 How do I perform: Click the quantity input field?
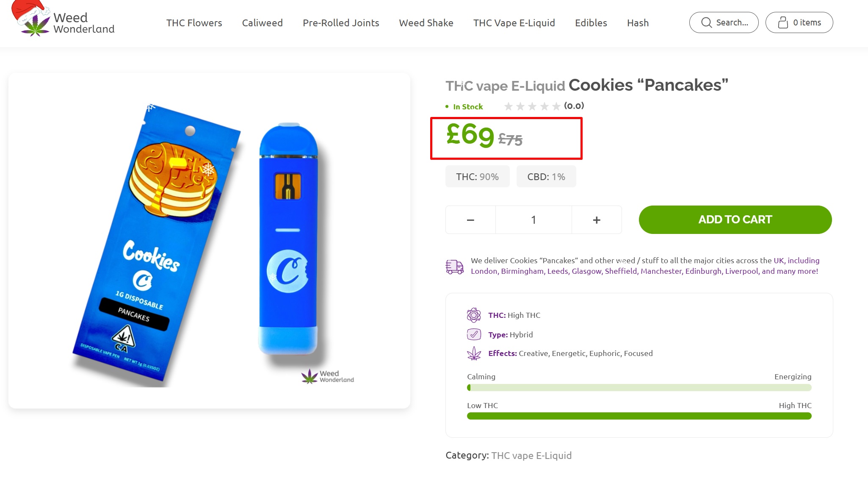(534, 220)
